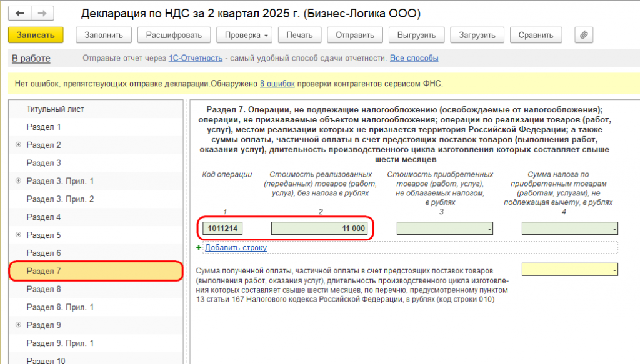Click the yellow line 010 amount field
This screenshot has width=640, height=364.
pyautogui.click(x=570, y=270)
